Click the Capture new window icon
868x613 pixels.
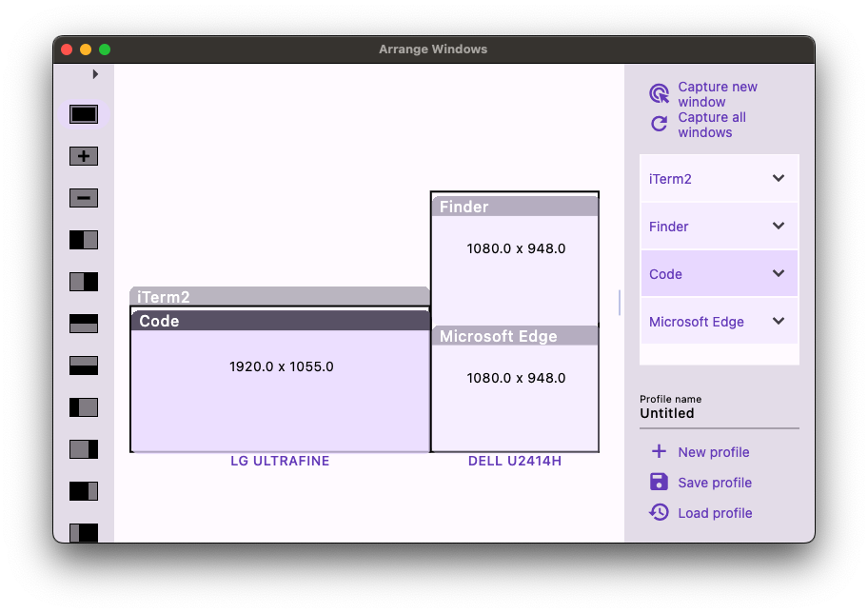pos(659,93)
